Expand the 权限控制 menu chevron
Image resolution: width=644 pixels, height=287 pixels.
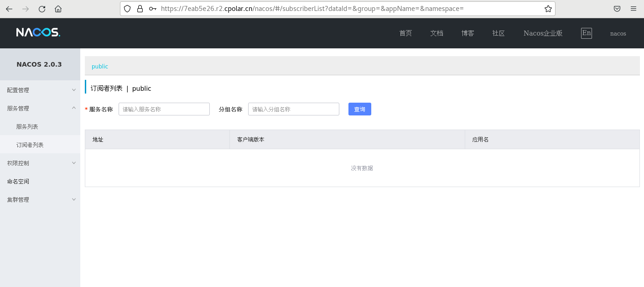[x=74, y=163]
